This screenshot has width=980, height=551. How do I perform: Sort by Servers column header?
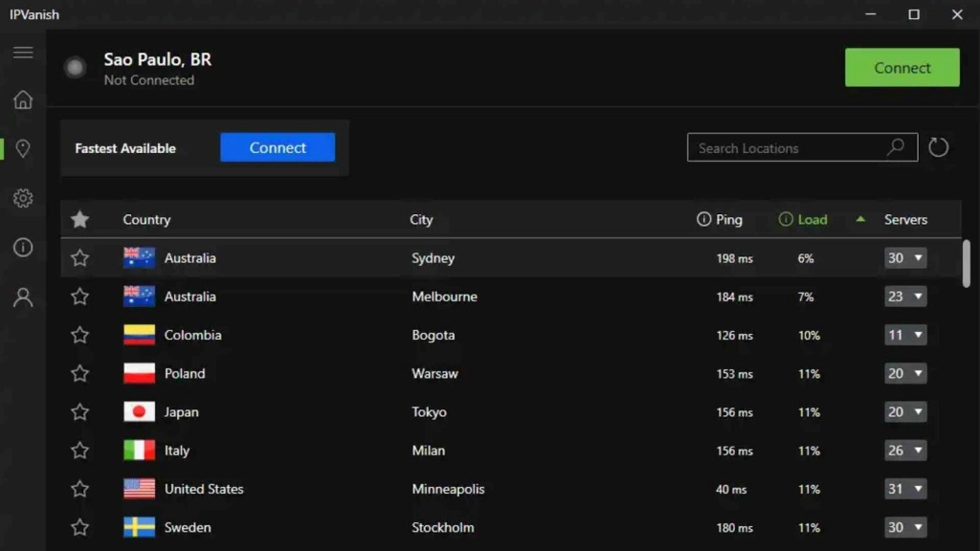point(905,219)
